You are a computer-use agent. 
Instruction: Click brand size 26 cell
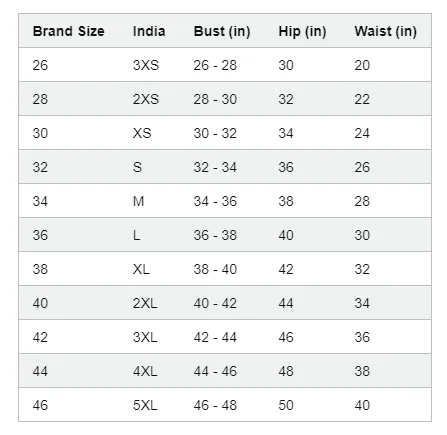click(40, 65)
